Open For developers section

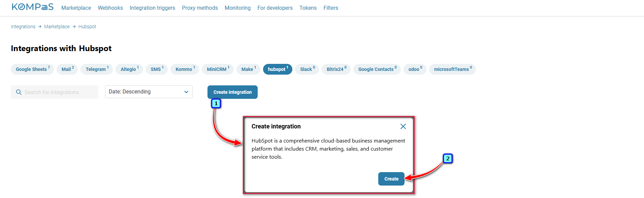[275, 8]
